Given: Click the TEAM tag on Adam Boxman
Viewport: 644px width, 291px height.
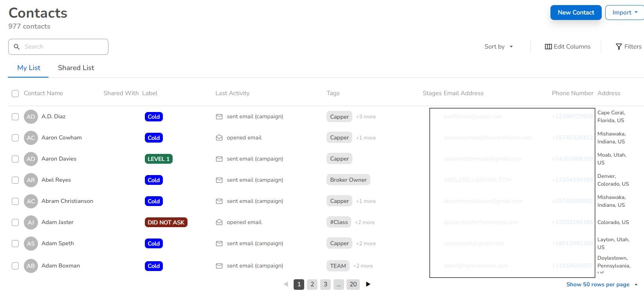Looking at the screenshot, I should pos(338,266).
